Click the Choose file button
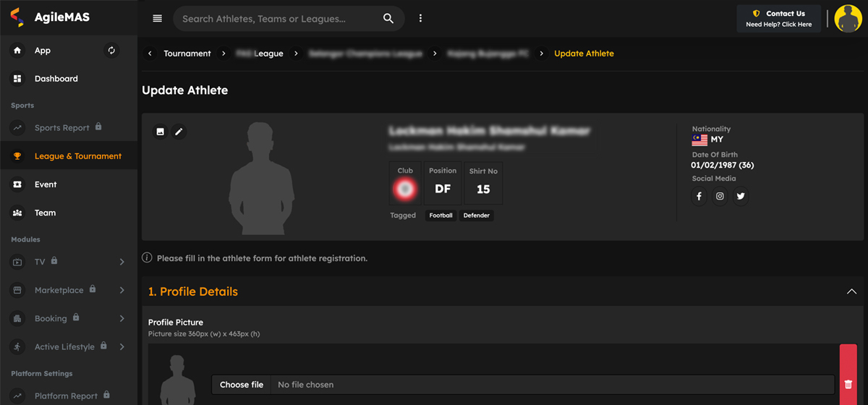Screen dimensions: 868x405 click(242, 385)
